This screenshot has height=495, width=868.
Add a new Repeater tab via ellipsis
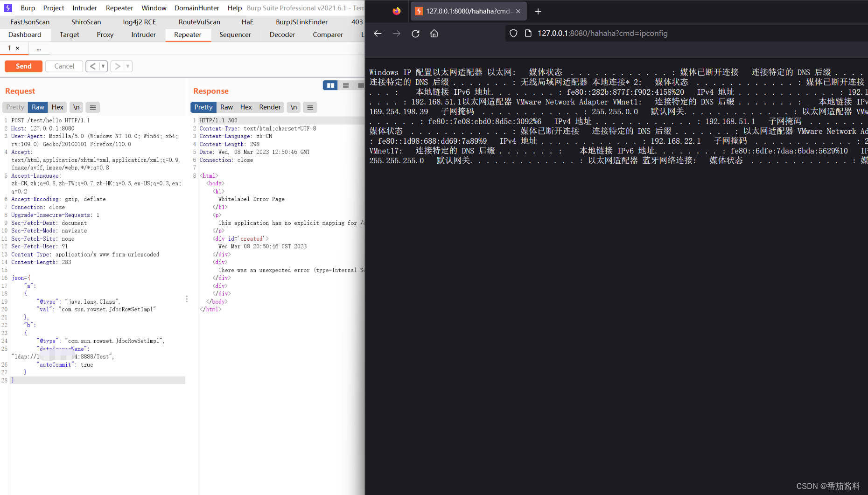pos(39,48)
